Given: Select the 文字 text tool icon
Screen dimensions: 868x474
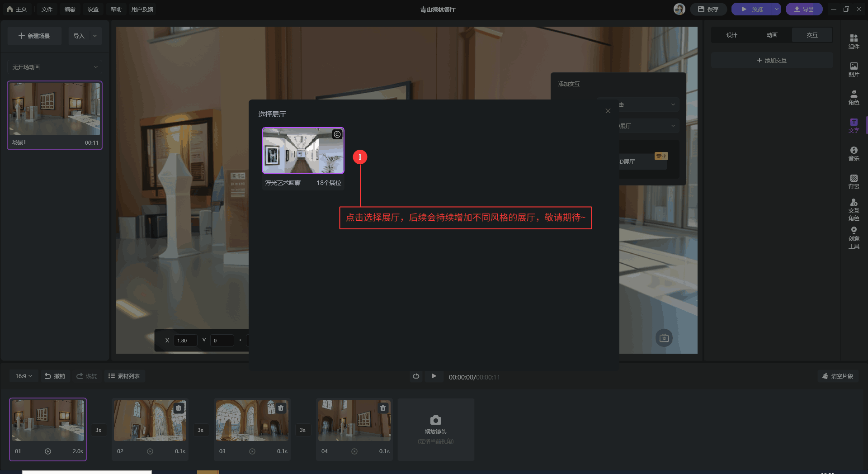Looking at the screenshot, I should (x=854, y=125).
